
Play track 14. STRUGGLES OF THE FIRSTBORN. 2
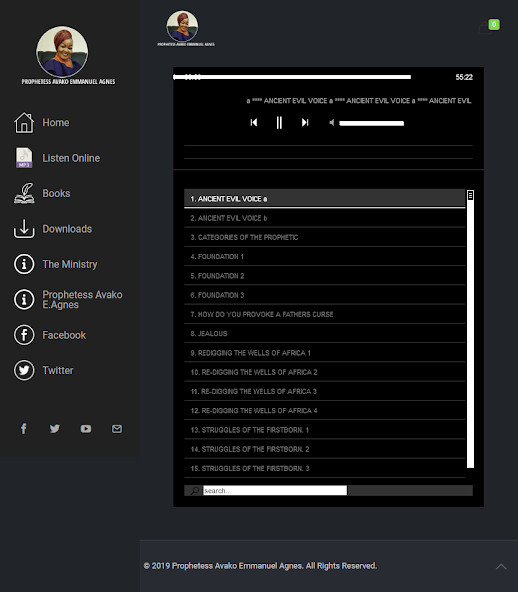point(325,449)
